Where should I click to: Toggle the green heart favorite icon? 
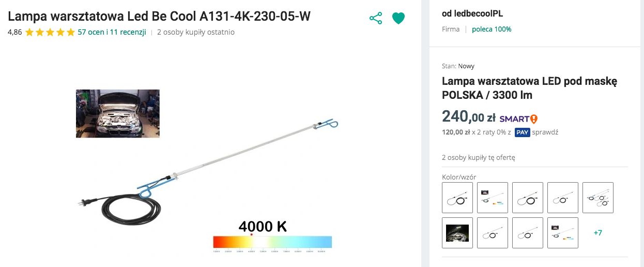[x=398, y=19]
